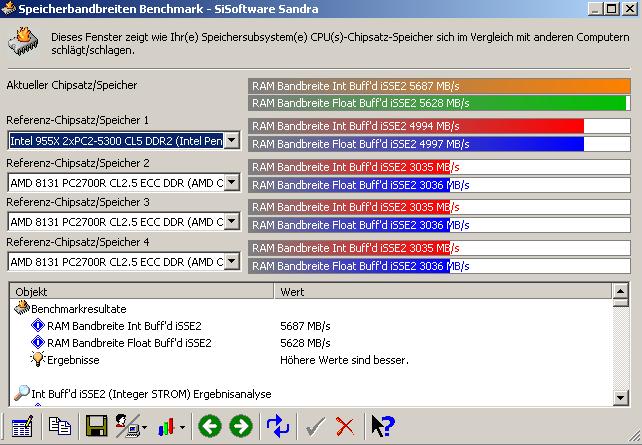This screenshot has width=642, height=445.
Task: Click blue bar showing 4997 MB/s
Action: [x=439, y=144]
